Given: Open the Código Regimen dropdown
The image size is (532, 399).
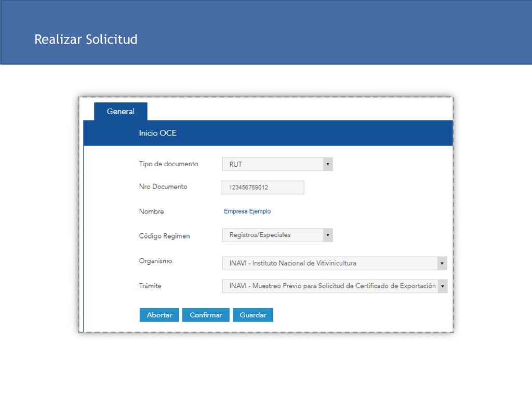Looking at the screenshot, I should point(277,235).
